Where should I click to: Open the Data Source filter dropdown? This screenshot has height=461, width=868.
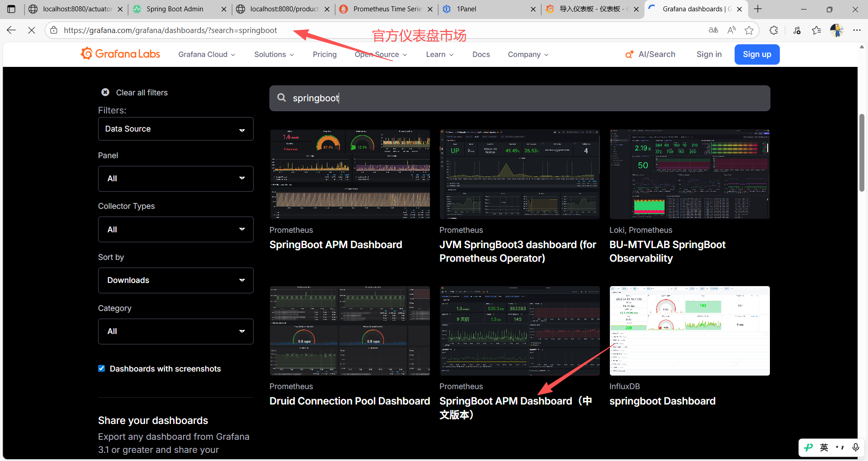click(x=176, y=129)
